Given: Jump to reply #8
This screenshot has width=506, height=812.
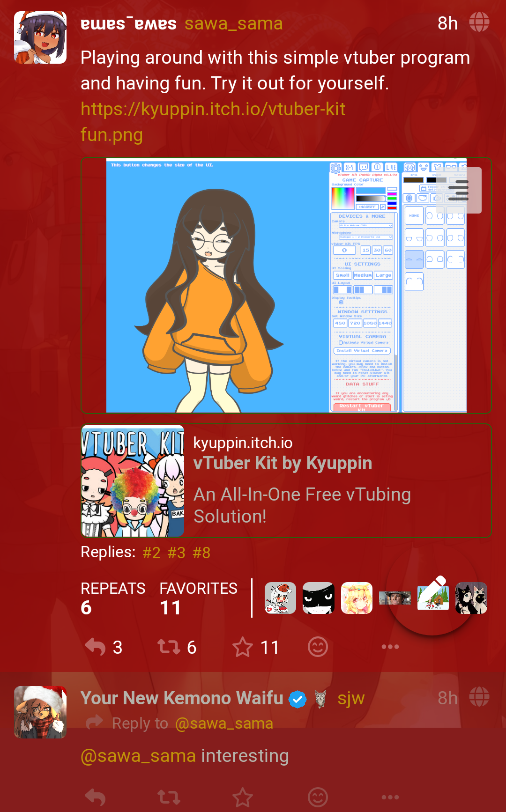Looking at the screenshot, I should (201, 553).
